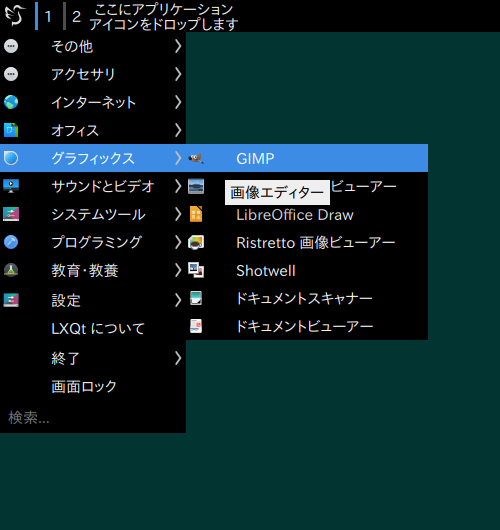Click the quick launch drop area text

[x=164, y=17]
